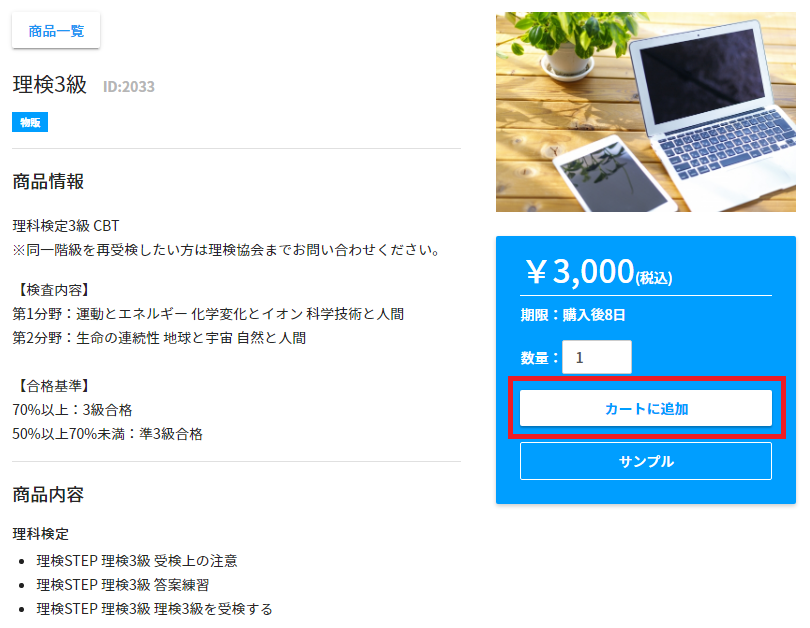Add item with カートに追加 button
The width and height of the screenshot is (810, 628).
coord(646,409)
